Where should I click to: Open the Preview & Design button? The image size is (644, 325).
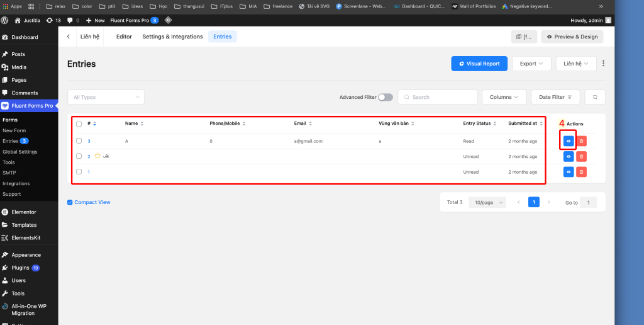572,37
